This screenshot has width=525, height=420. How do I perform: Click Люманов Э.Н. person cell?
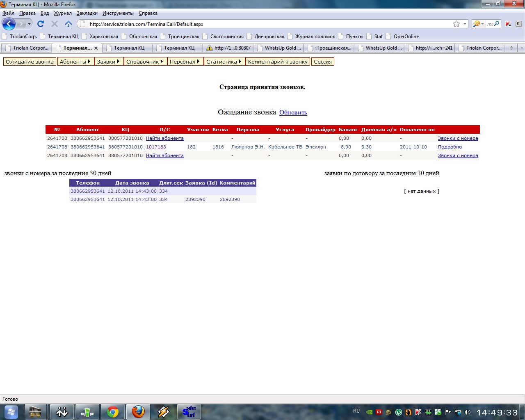pos(248,147)
